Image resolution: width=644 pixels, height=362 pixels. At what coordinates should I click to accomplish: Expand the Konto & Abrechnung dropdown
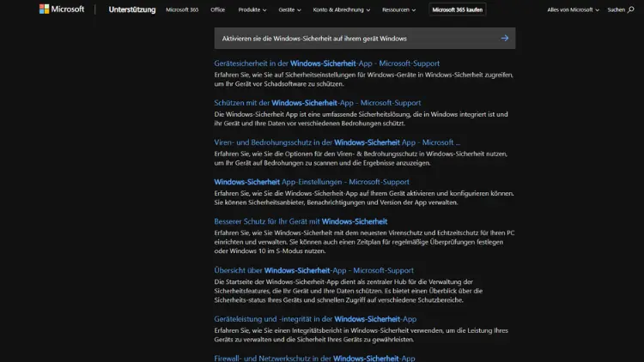click(x=341, y=9)
